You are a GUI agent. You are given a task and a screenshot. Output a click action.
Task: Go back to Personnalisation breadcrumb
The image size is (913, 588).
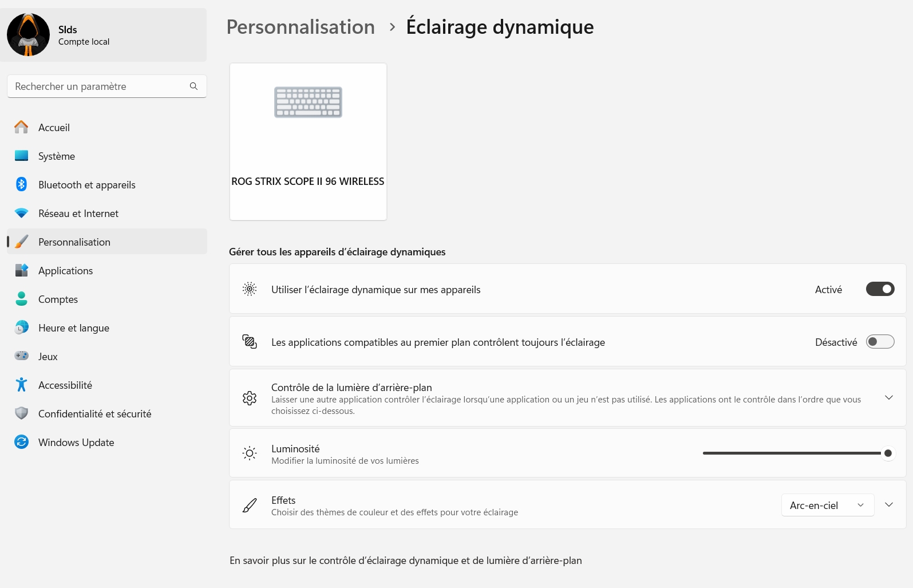pyautogui.click(x=301, y=27)
